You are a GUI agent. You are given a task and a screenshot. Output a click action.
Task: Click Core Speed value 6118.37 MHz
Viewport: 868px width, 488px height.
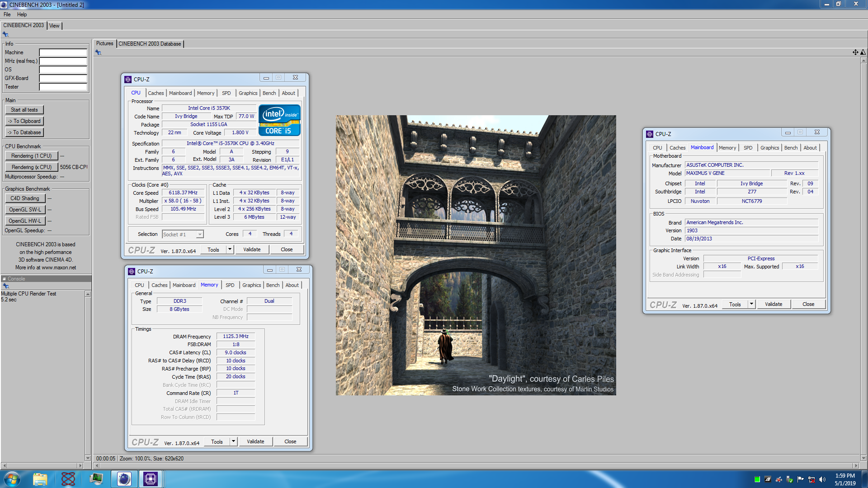point(183,193)
